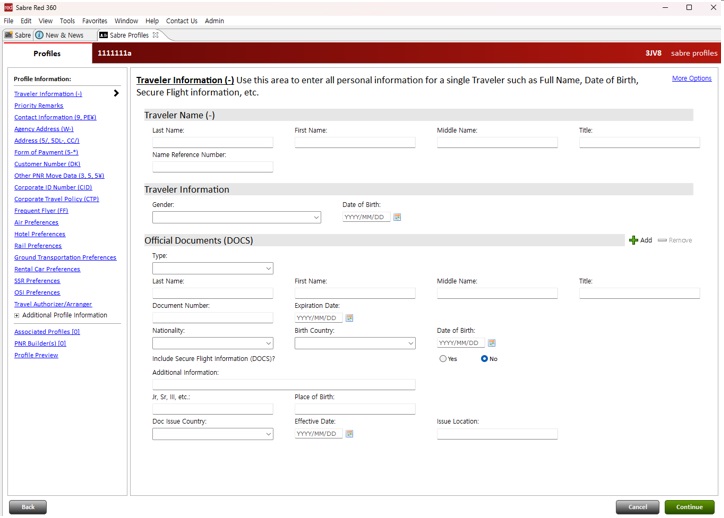Click the Place of Birth field
724x518 pixels.
[355, 409]
